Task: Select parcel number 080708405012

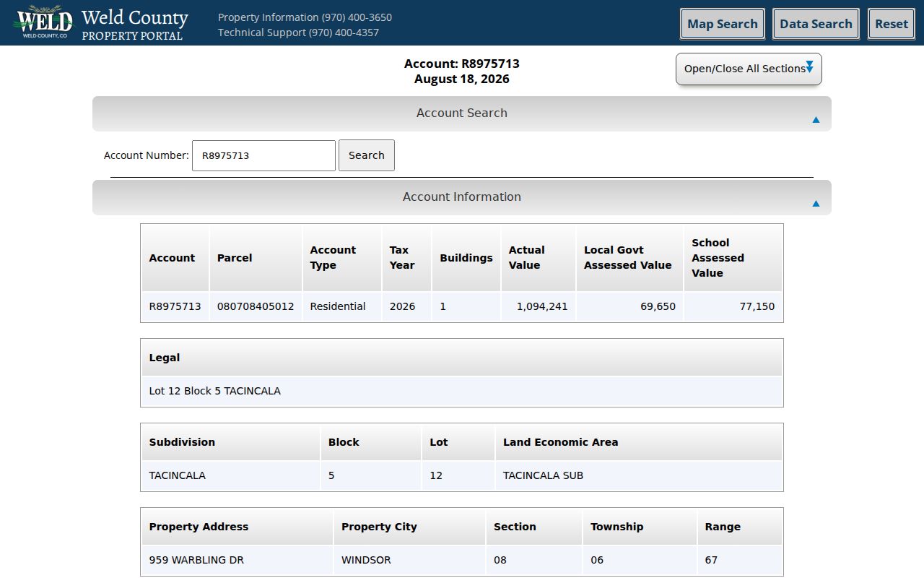Action: pos(256,306)
